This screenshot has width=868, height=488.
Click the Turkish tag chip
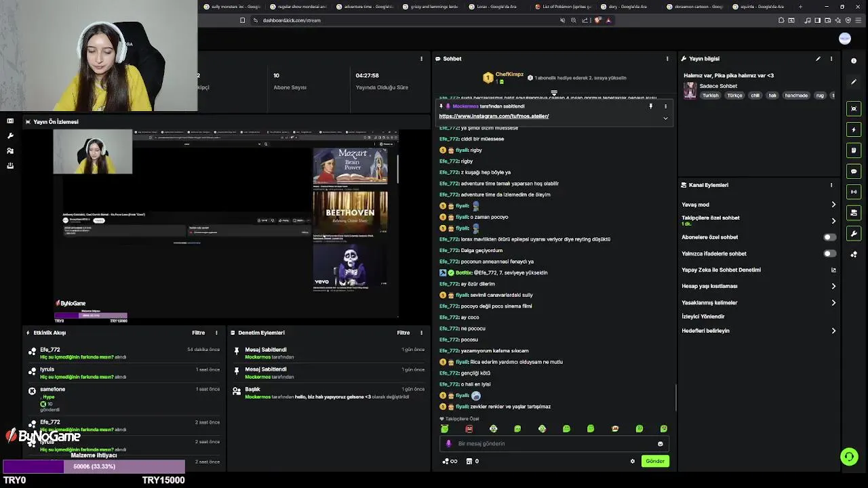click(710, 96)
